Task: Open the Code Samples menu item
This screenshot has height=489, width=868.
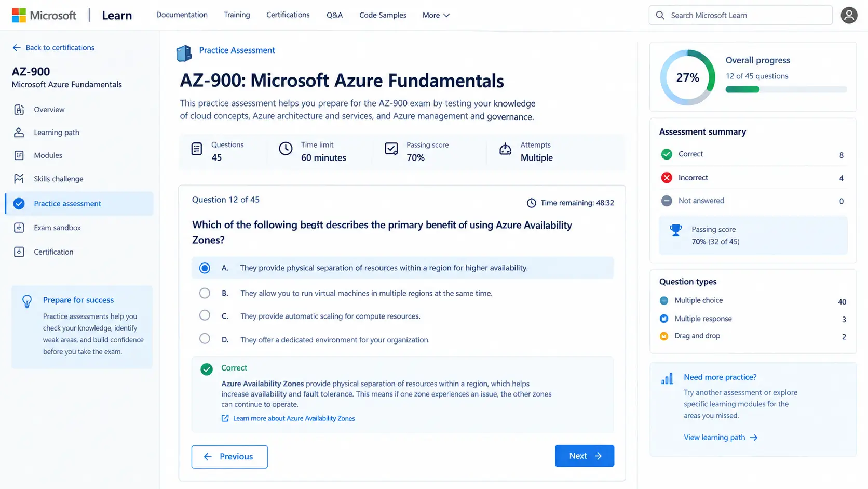Action: click(x=383, y=15)
